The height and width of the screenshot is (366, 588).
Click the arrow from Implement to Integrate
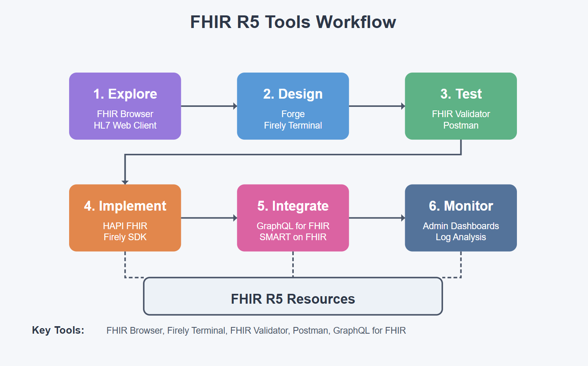tap(209, 218)
